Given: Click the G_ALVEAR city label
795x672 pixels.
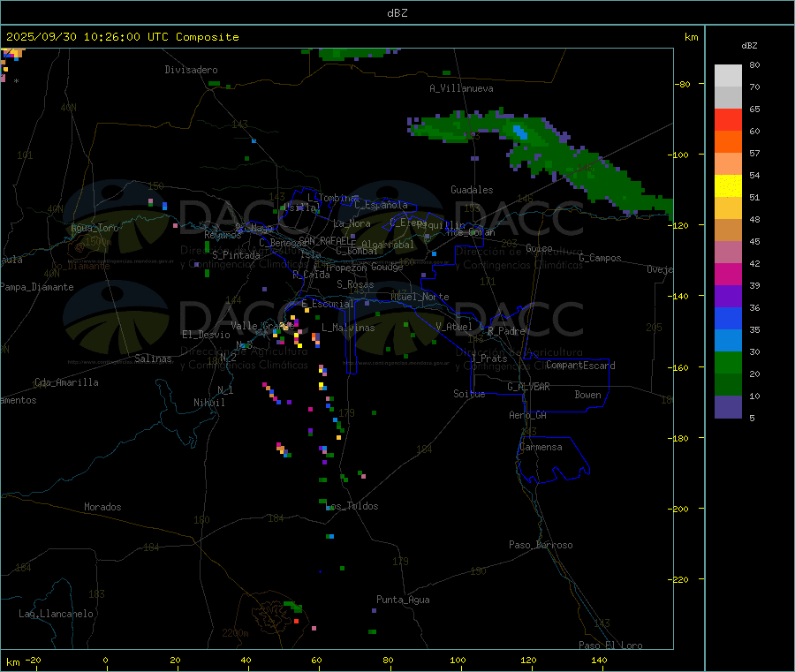Looking at the screenshot, I should [528, 387].
